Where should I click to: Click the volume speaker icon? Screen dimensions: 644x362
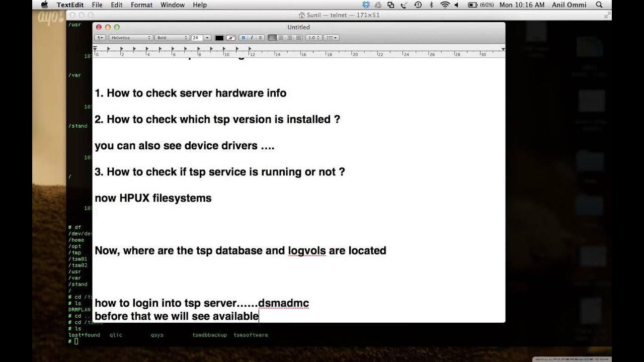pos(457,5)
